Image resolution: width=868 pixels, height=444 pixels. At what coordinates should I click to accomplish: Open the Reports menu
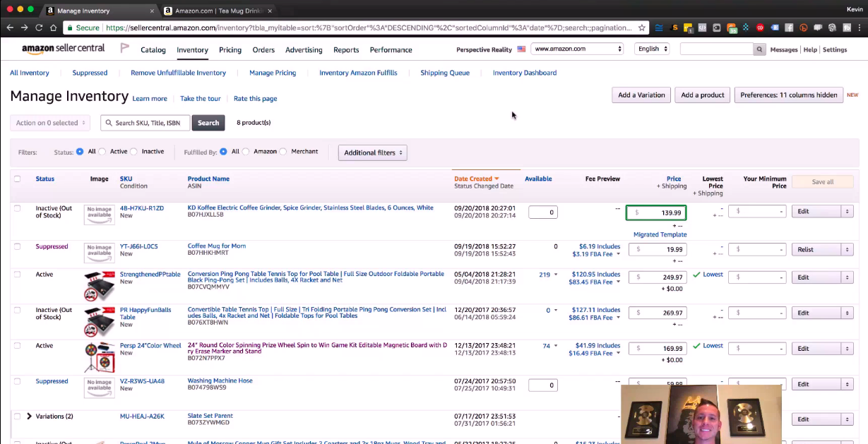pos(346,50)
